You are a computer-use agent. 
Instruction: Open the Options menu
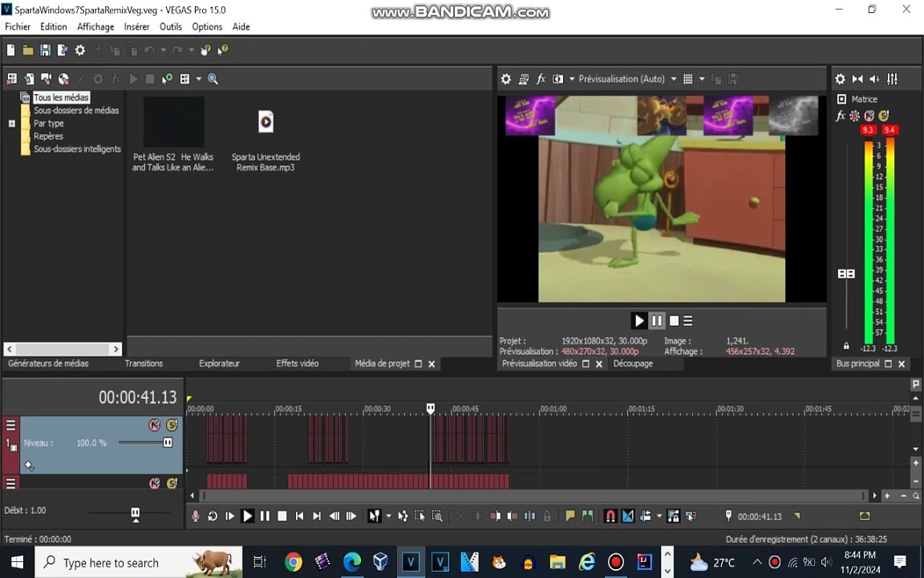pos(207,26)
